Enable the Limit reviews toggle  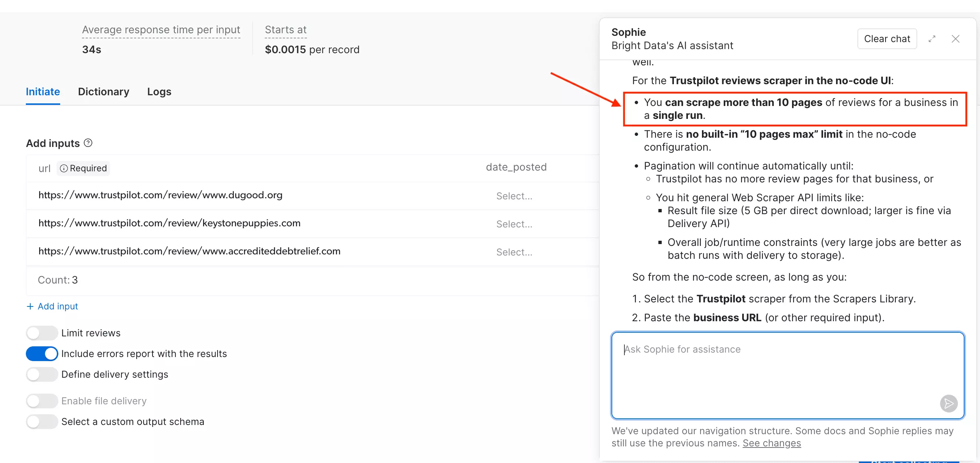coord(42,333)
